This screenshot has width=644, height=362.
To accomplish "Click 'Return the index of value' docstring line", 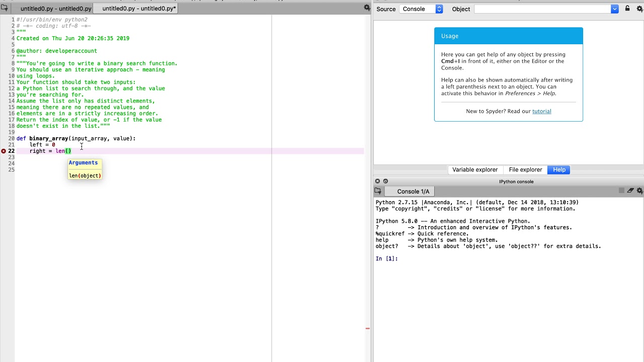I will 89,120.
